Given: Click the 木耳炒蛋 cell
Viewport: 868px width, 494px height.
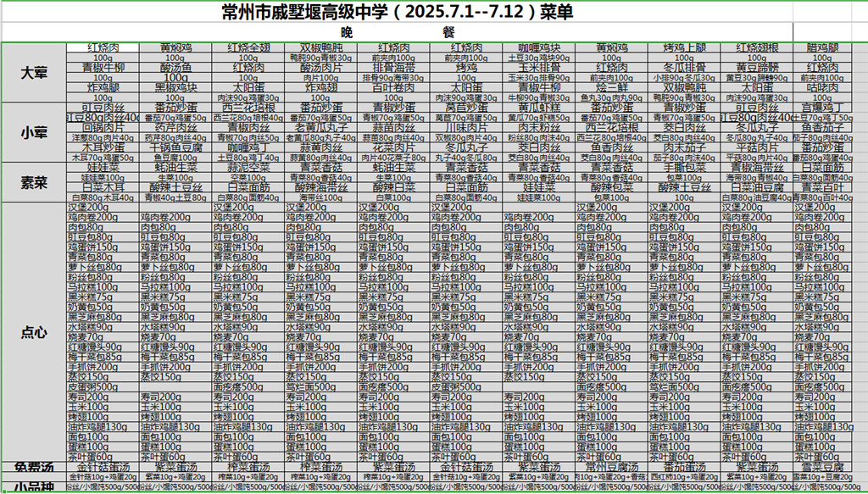Looking at the screenshot, I should (x=103, y=147).
